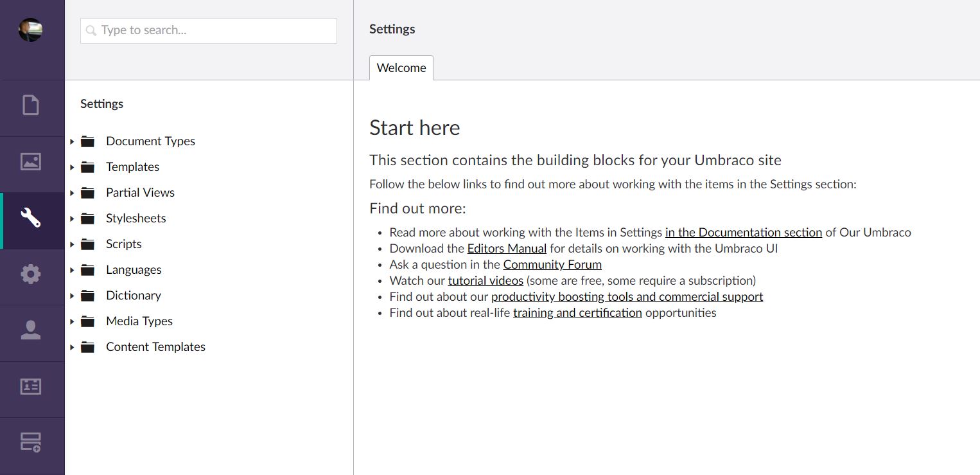Click the user avatar picture
Viewport: 980px width, 475px height.
coord(31,30)
